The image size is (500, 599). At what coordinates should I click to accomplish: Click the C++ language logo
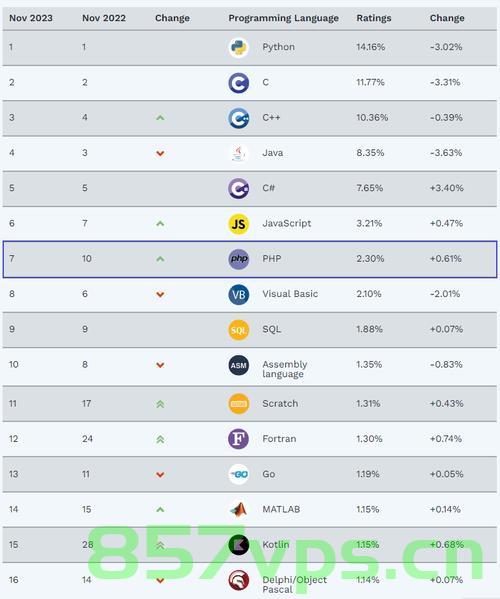click(x=239, y=118)
